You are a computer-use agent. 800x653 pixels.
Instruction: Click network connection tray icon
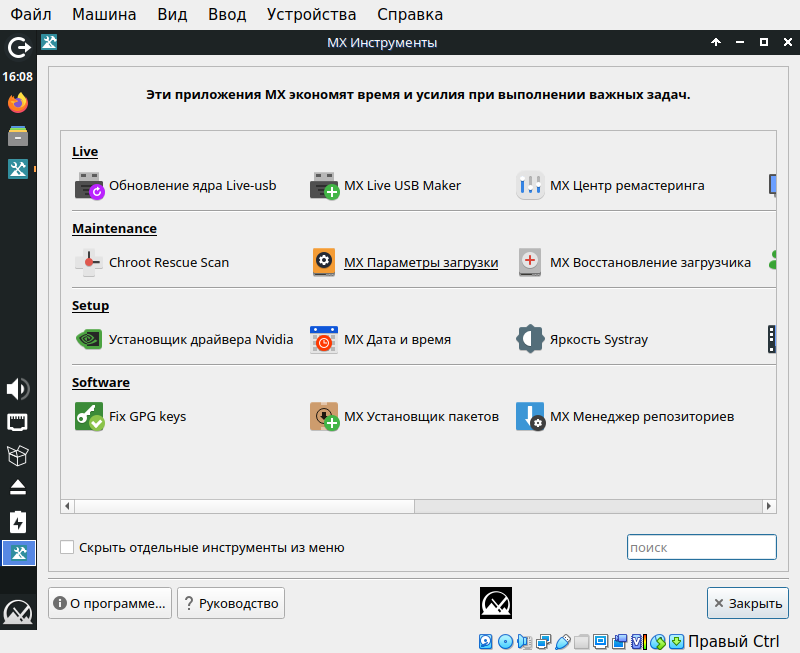pyautogui.click(x=18, y=422)
